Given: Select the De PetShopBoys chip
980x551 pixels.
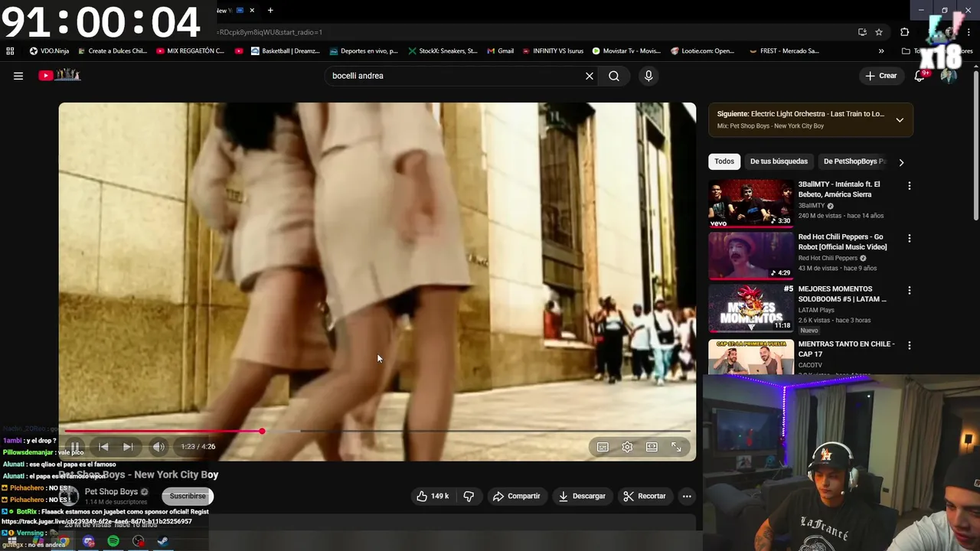Looking at the screenshot, I should (854, 161).
